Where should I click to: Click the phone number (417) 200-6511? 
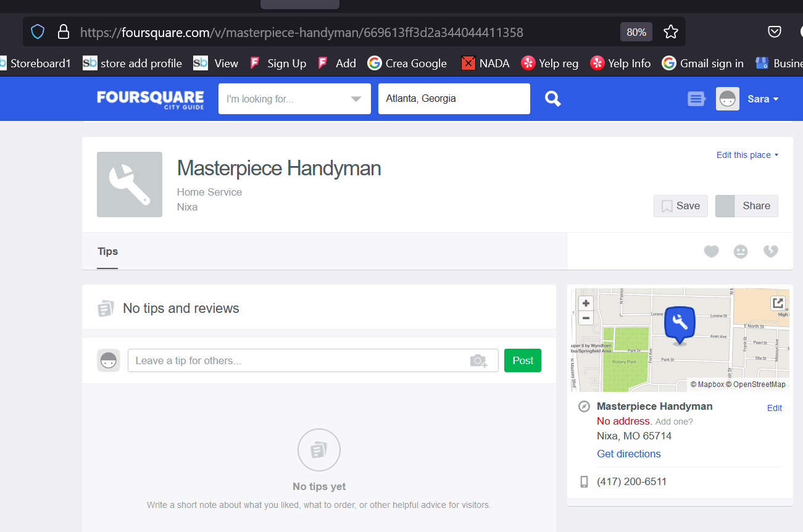(632, 481)
